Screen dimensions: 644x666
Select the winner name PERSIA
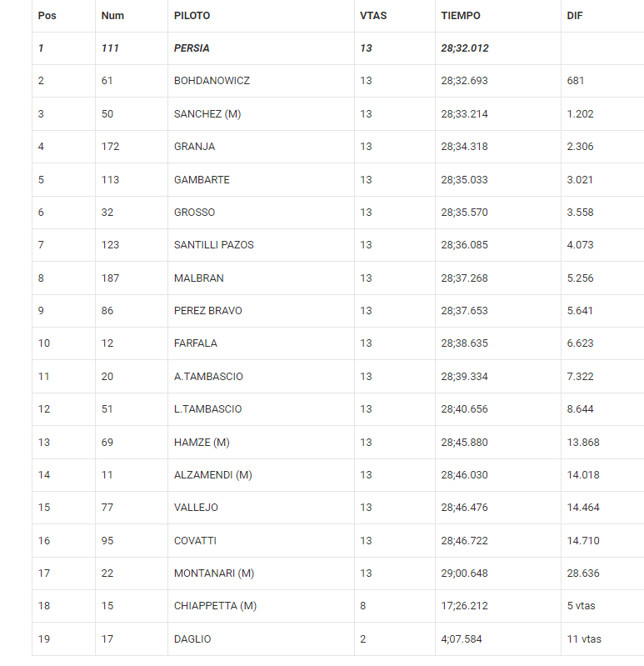[x=192, y=48]
